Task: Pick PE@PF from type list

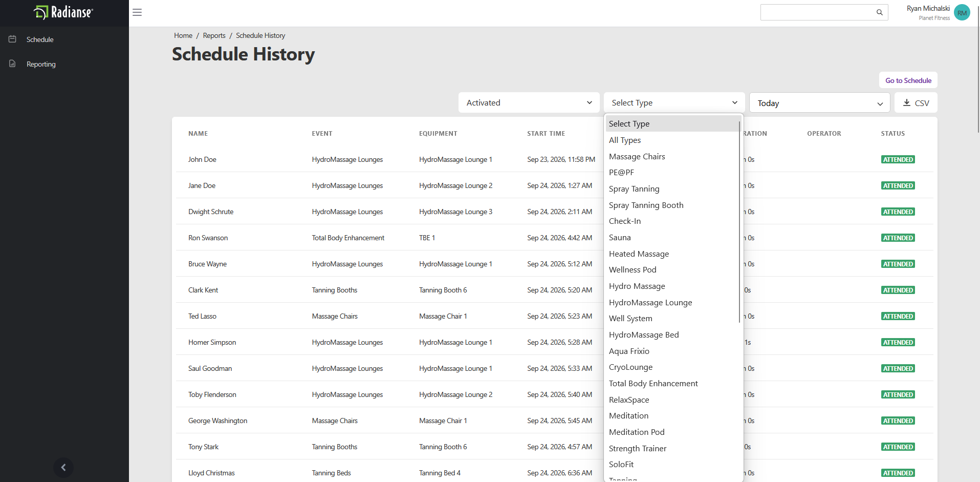Action: click(x=672, y=173)
